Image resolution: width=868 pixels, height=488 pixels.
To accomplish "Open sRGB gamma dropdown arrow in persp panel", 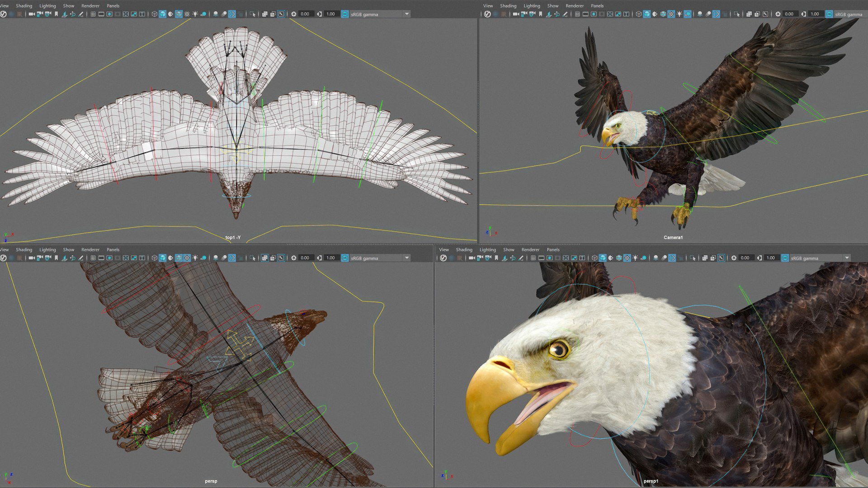I will (407, 258).
